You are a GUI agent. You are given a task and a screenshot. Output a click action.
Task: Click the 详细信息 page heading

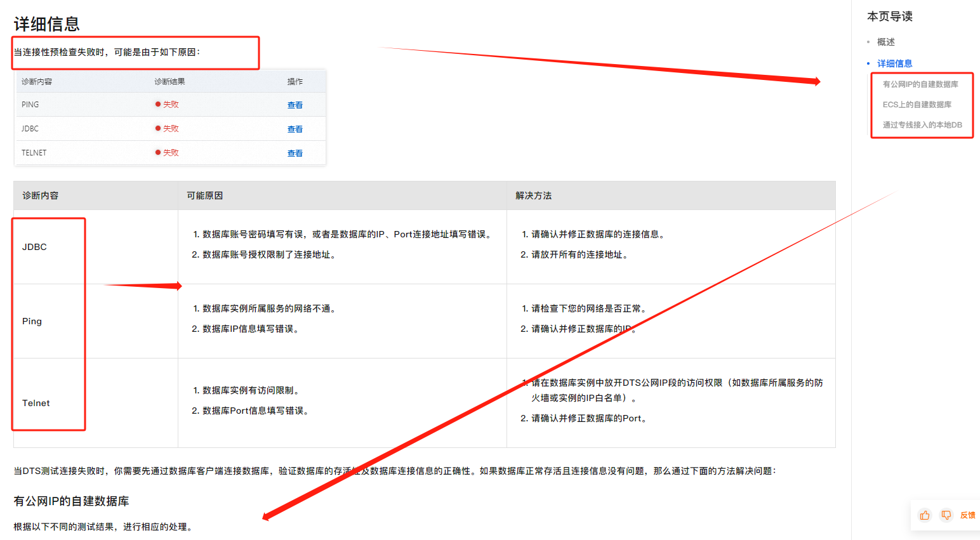click(47, 24)
